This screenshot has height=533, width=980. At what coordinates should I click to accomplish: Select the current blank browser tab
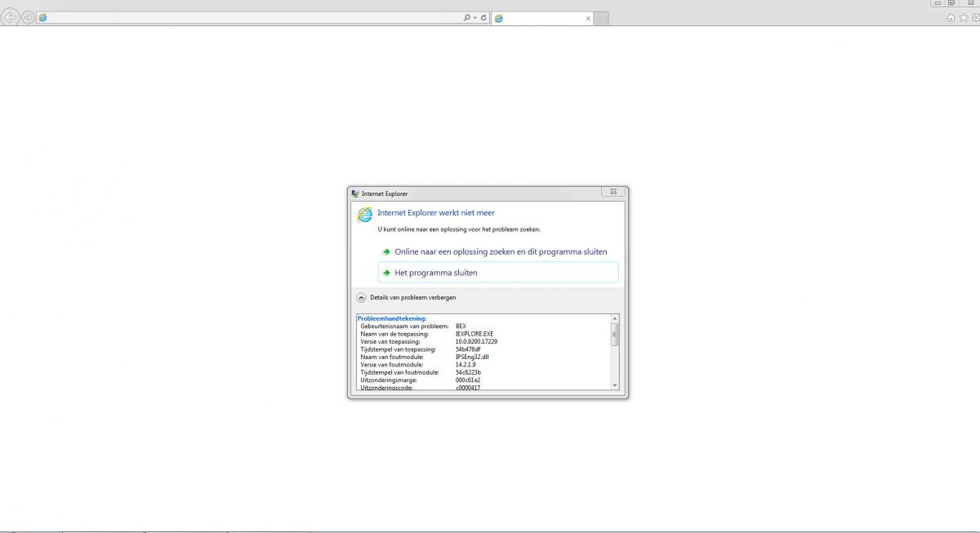tap(541, 17)
